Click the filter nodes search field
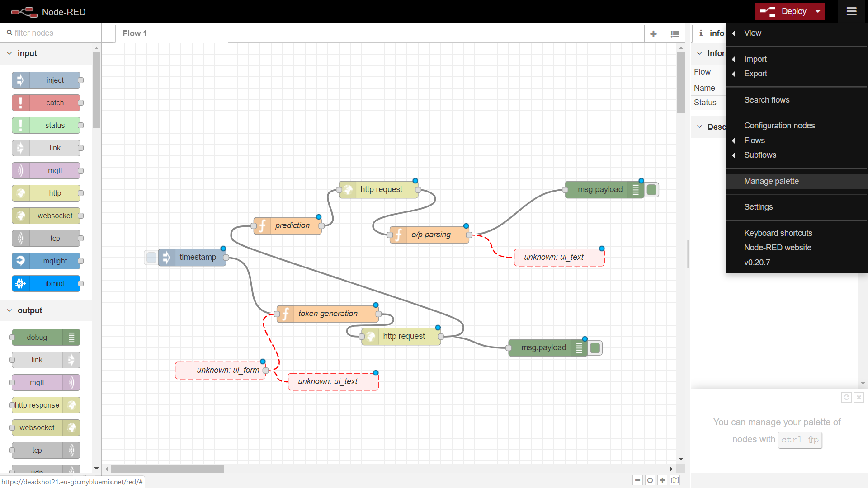 click(51, 33)
